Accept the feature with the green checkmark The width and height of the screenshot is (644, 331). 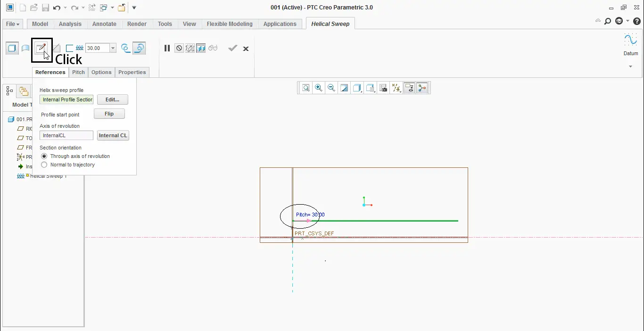[232, 48]
